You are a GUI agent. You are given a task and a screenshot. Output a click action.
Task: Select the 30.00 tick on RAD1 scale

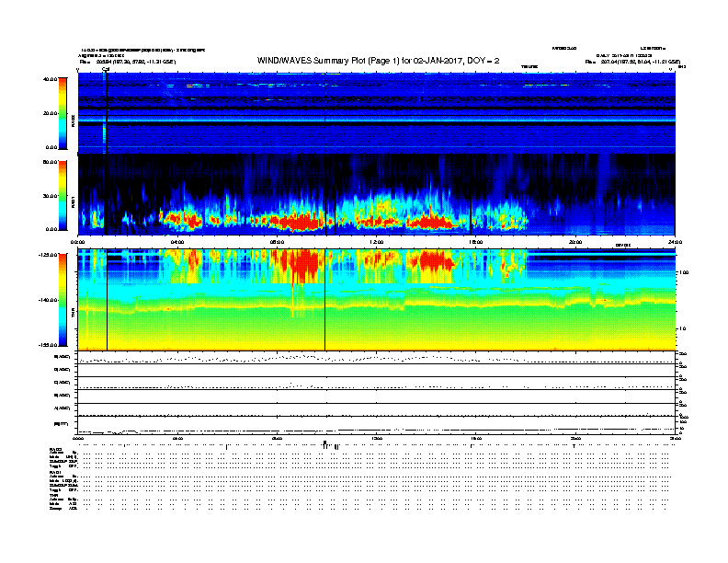point(51,196)
